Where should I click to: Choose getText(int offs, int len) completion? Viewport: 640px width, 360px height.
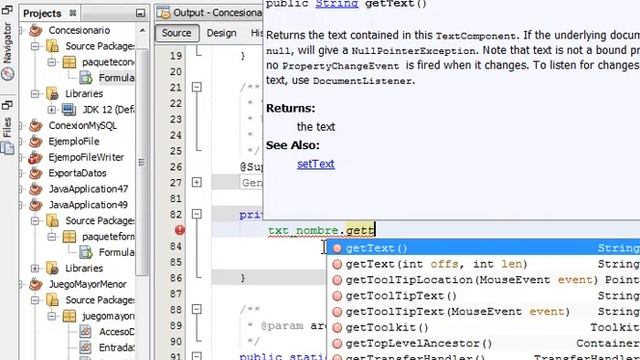tap(484, 264)
